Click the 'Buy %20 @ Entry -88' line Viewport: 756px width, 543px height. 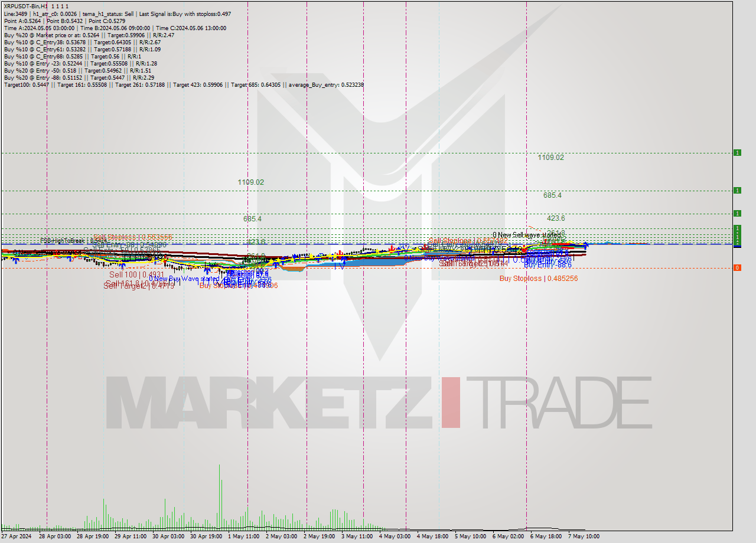coord(79,77)
